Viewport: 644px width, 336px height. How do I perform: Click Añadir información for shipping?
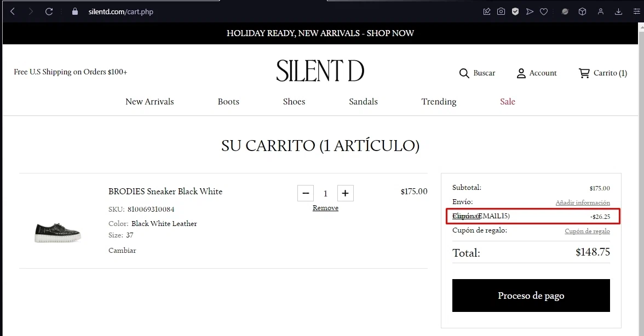click(x=583, y=202)
